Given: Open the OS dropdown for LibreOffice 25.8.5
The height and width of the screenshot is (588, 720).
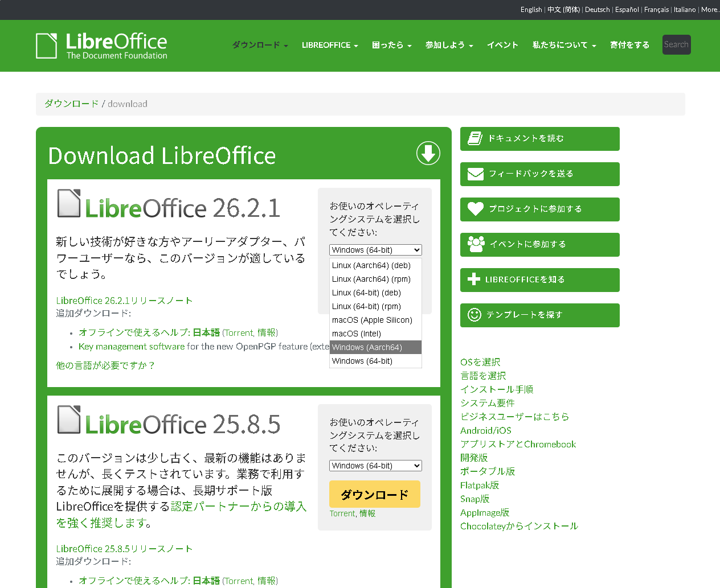Looking at the screenshot, I should [375, 466].
